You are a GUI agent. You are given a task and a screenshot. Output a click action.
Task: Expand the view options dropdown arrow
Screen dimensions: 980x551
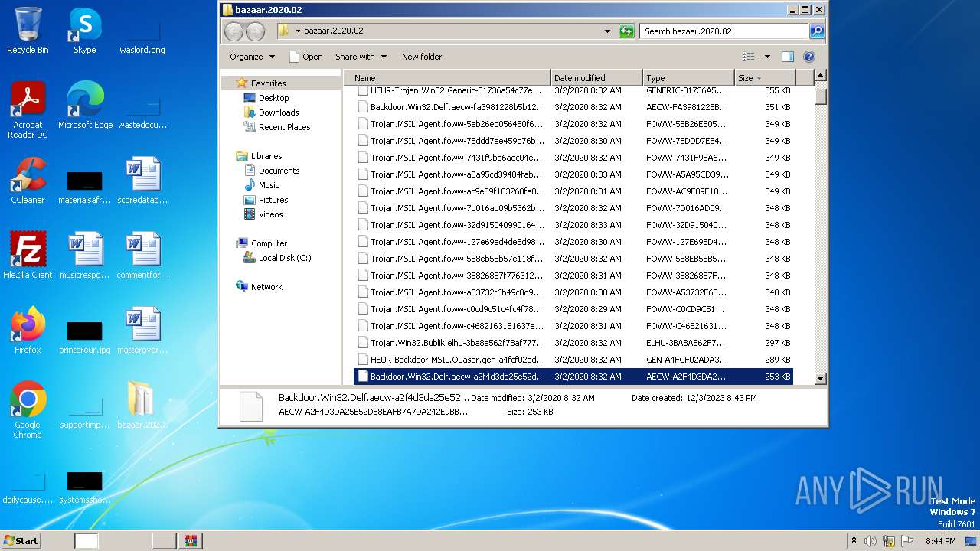767,57
